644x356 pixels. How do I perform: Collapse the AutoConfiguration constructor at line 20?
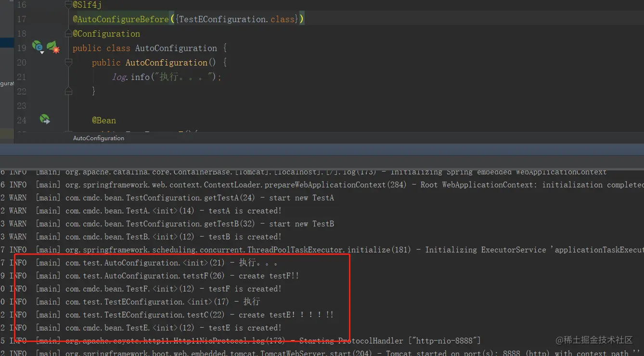pyautogui.click(x=68, y=63)
